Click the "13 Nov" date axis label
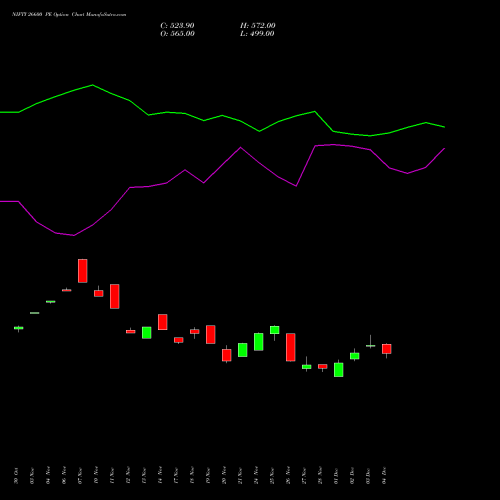This screenshot has width=500, height=500. (144, 476)
